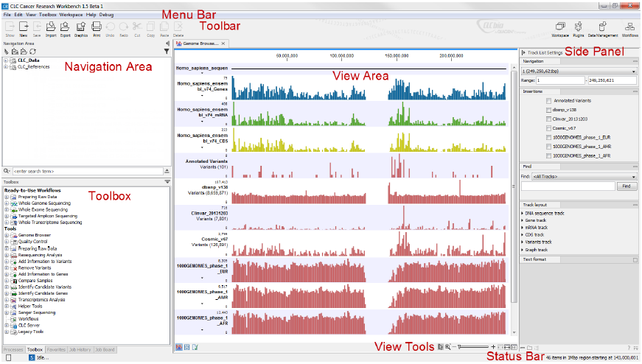Click the track list view icon at bottom left
Viewport: 642px width, 364px height.
coord(179,347)
